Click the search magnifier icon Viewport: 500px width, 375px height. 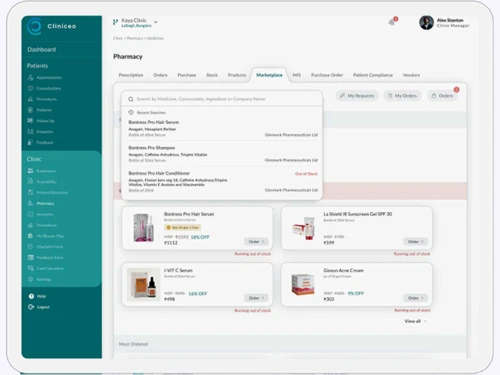[x=131, y=99]
